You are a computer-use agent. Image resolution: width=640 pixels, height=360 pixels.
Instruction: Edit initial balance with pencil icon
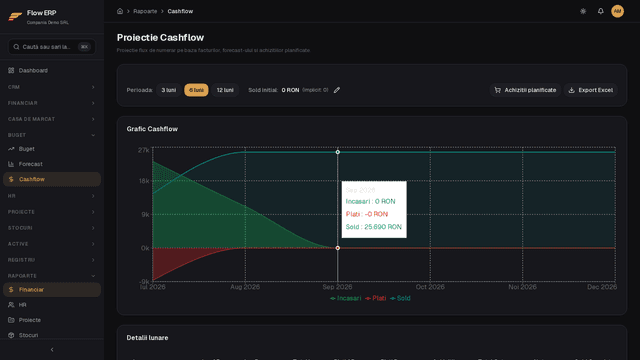pos(337,90)
